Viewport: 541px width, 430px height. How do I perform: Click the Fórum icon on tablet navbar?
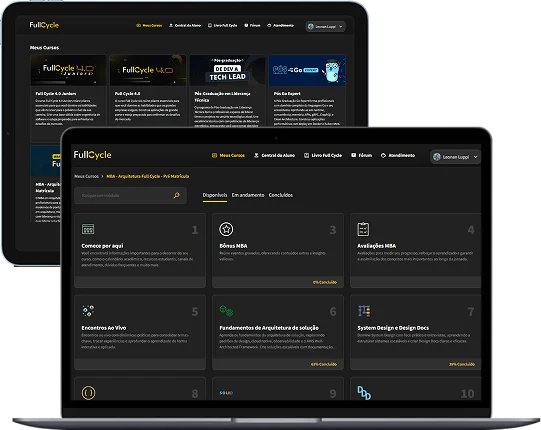click(x=246, y=25)
